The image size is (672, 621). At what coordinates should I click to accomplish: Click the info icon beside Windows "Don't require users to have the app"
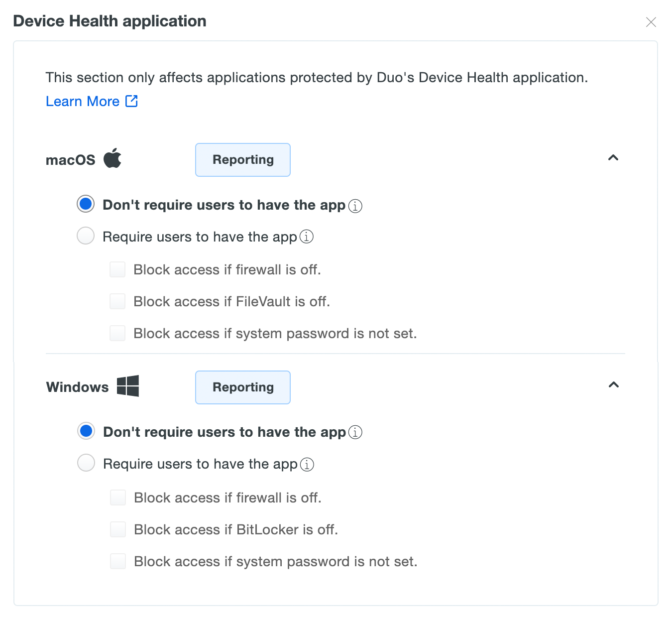click(355, 433)
